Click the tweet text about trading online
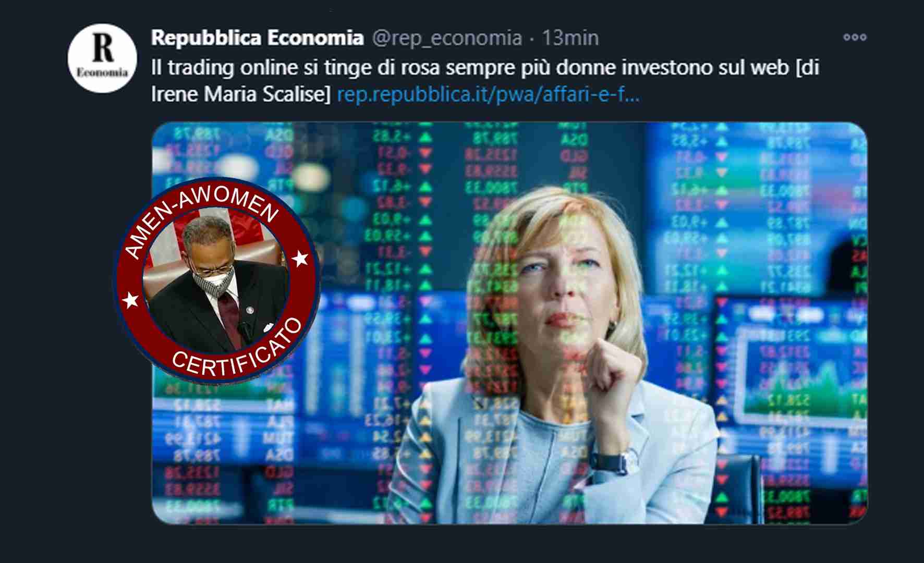The height and width of the screenshot is (563, 924). point(485,81)
